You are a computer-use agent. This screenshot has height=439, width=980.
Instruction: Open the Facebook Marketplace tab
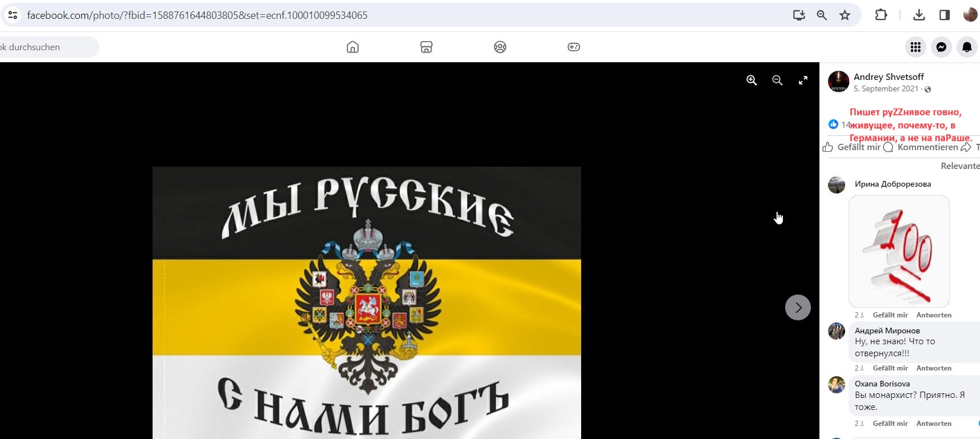coord(426,47)
